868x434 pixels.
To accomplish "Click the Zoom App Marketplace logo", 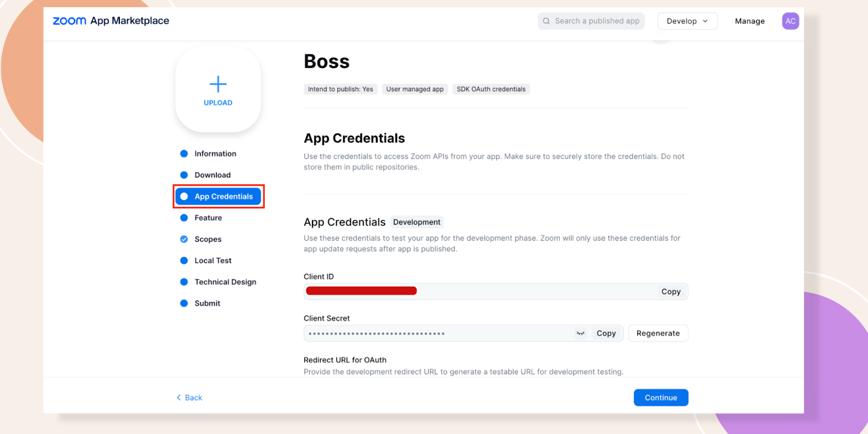I will (111, 21).
